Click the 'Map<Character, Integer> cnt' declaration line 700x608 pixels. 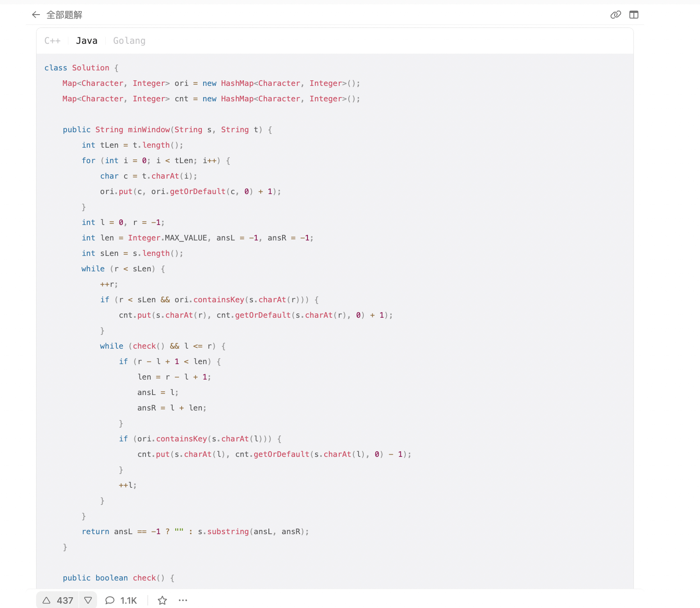point(211,99)
